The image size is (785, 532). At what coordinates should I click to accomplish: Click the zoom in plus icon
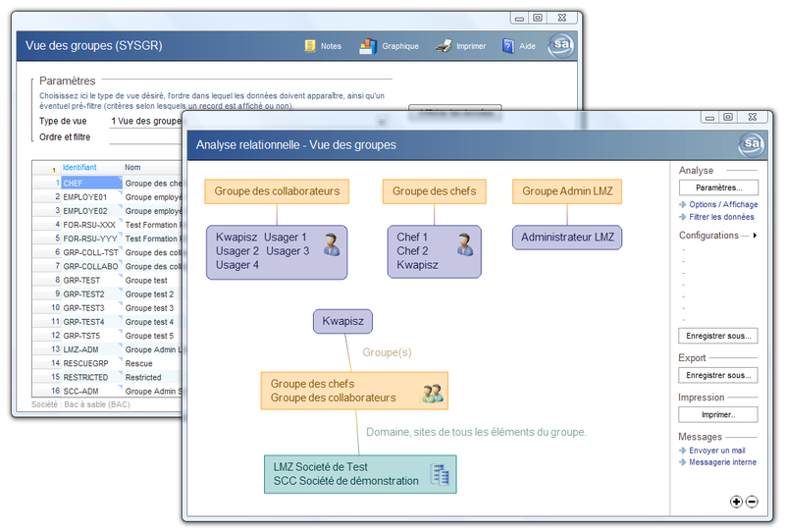[x=737, y=502]
